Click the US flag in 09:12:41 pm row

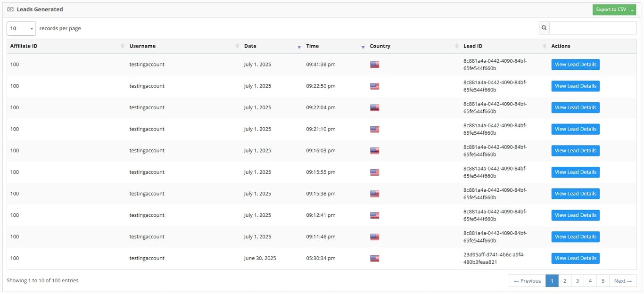(375, 215)
